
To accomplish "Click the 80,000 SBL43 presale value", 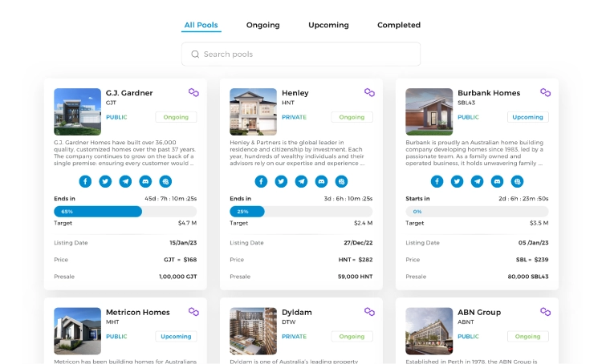I will (528, 277).
